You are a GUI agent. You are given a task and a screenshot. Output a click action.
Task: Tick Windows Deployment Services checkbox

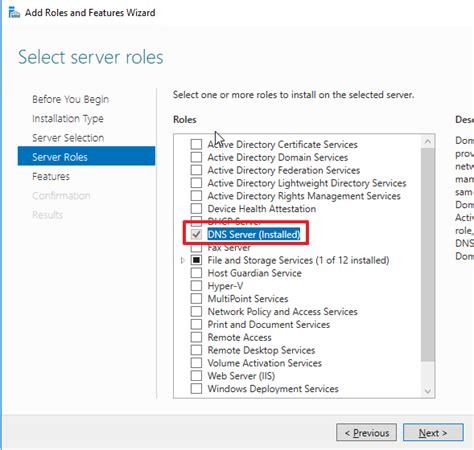tap(196, 388)
